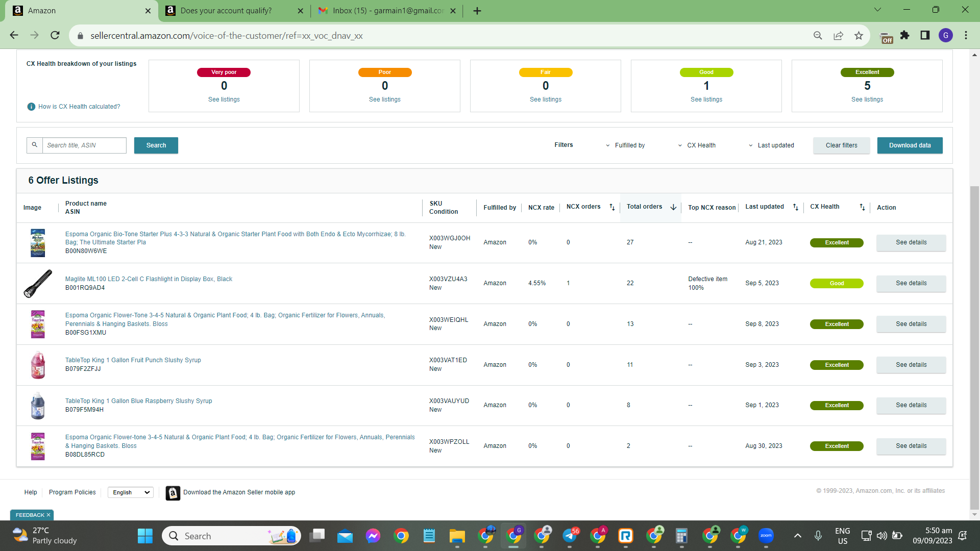980x551 pixels.
Task: Open the Help footer link
Action: (x=31, y=492)
